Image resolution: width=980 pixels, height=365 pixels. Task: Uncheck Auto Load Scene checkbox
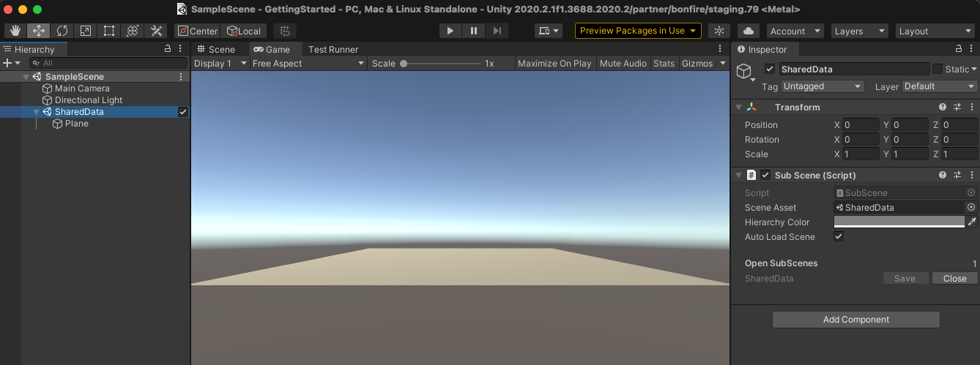[839, 237]
